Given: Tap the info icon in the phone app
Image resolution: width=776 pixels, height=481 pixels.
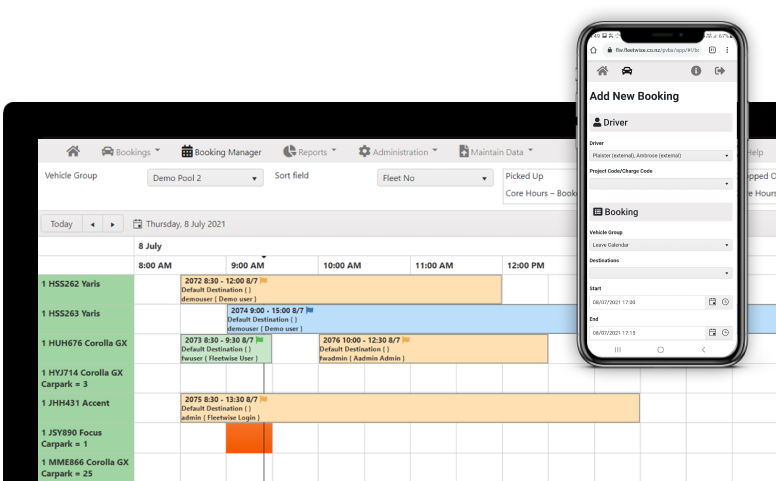Looking at the screenshot, I should (696, 71).
